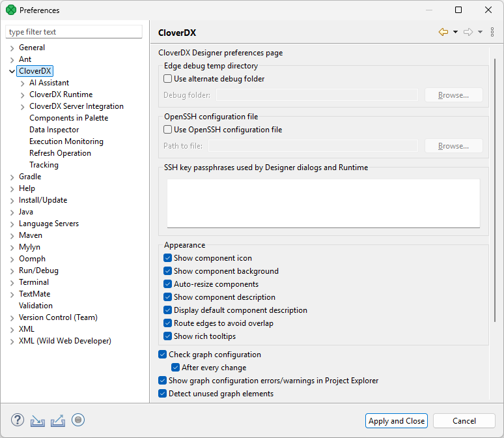This screenshot has width=504, height=438.
Task: Uncheck Check graph configuration
Action: [162, 355]
